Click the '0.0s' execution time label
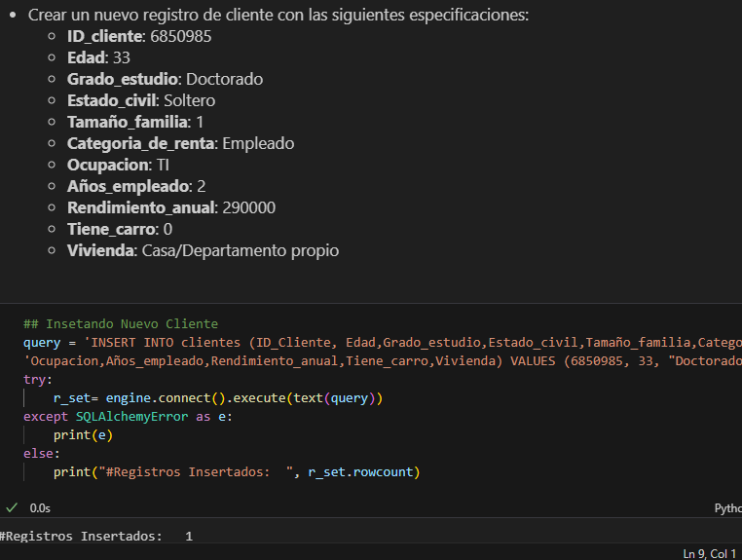742x560 pixels. 40,508
